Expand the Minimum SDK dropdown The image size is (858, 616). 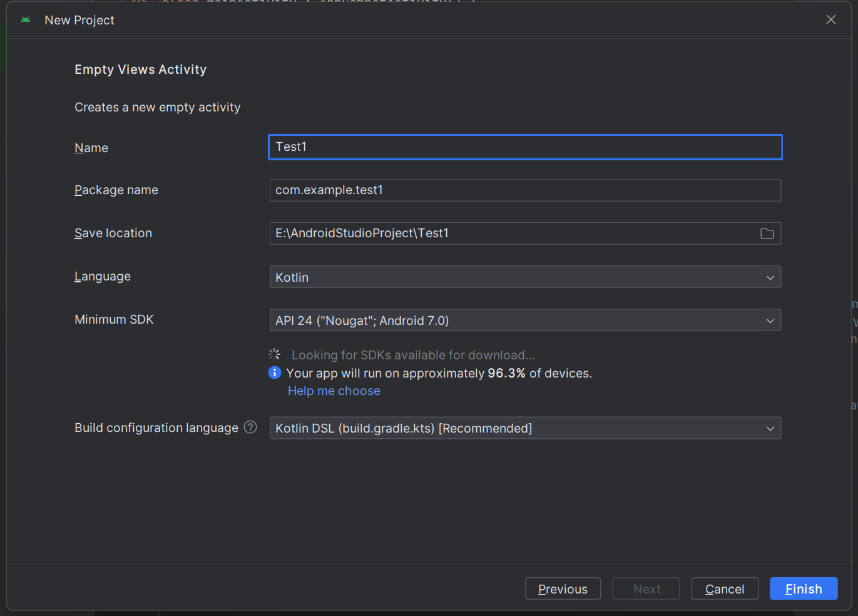524,321
